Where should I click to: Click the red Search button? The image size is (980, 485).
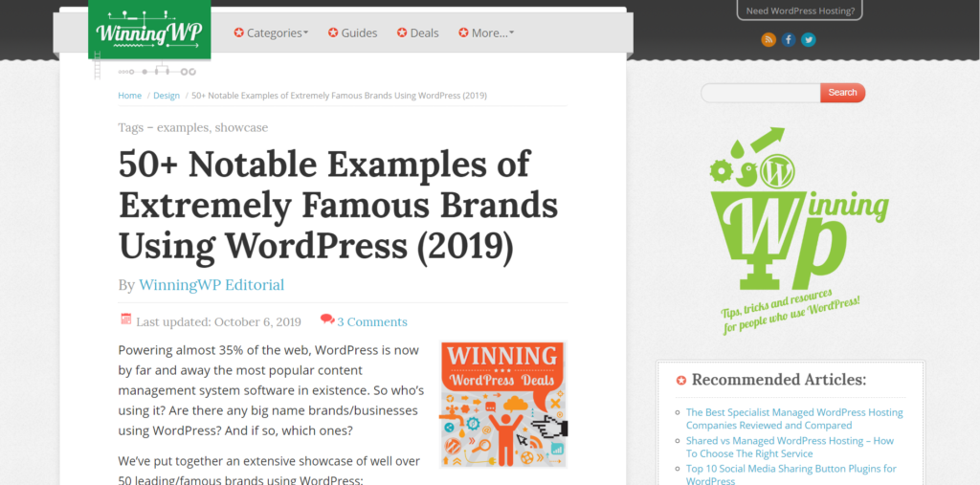(842, 93)
